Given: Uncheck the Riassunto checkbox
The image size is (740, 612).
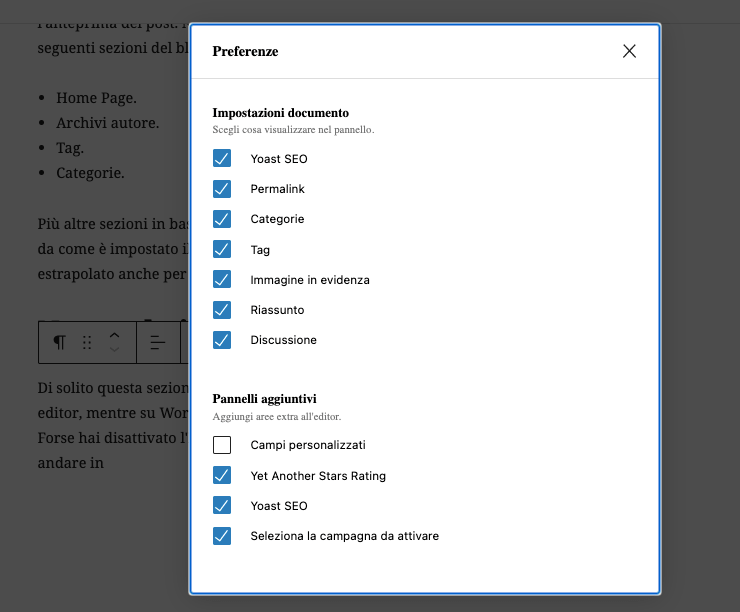Looking at the screenshot, I should [x=222, y=310].
